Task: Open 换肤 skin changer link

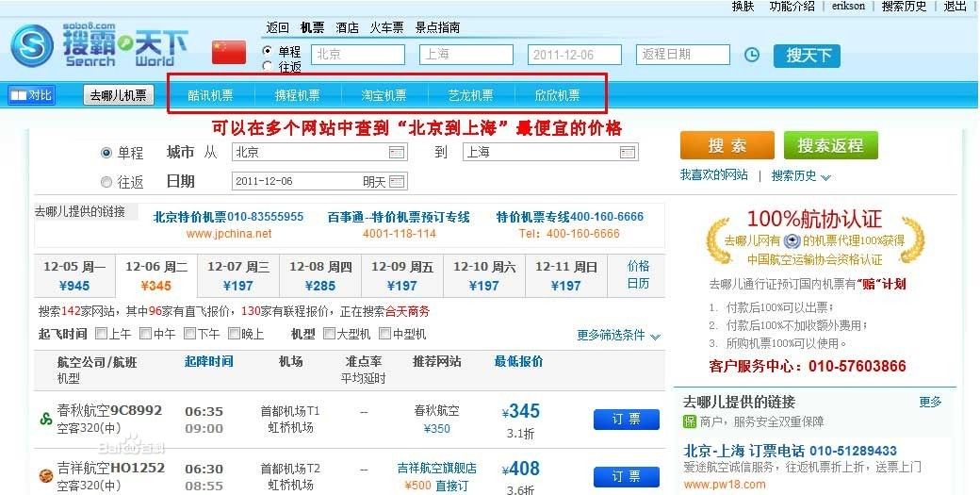Action: [743, 7]
